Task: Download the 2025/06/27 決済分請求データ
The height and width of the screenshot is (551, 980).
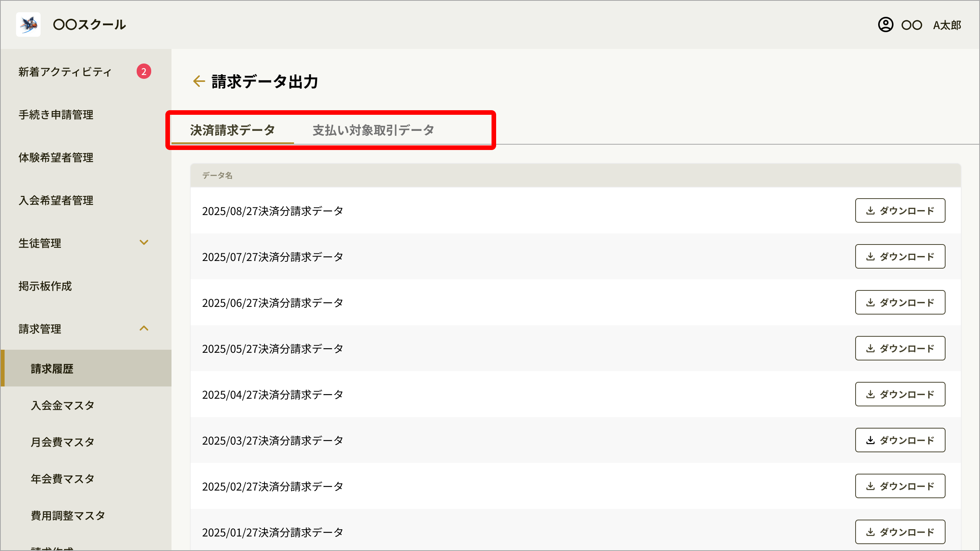Action: 900,302
